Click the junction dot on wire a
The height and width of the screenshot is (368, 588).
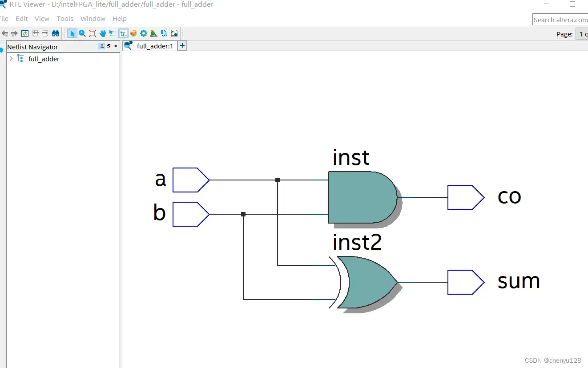click(278, 180)
